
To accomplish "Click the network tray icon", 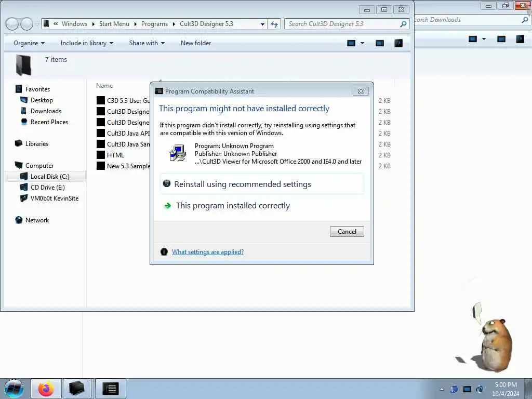I will (467, 389).
